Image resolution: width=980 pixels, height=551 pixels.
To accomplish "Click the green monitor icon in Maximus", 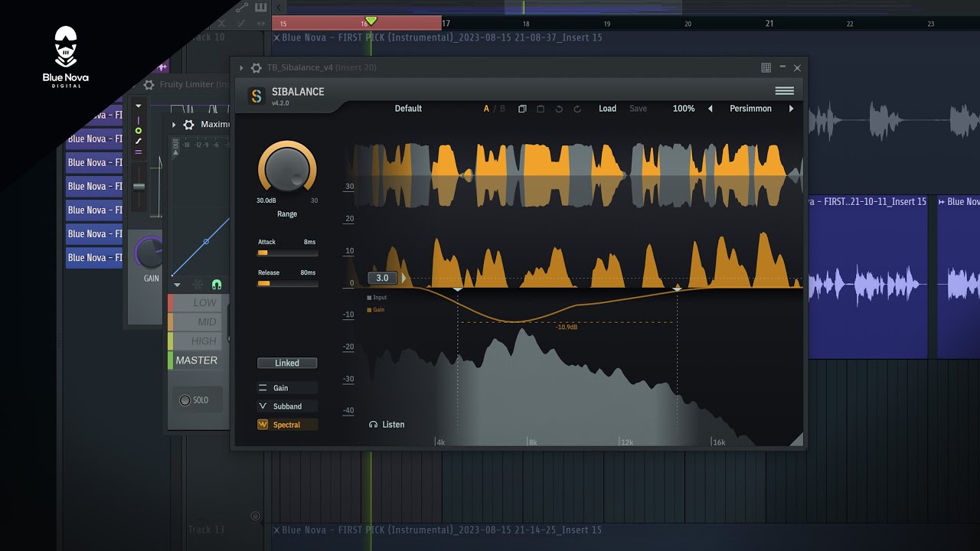I will click(x=217, y=285).
